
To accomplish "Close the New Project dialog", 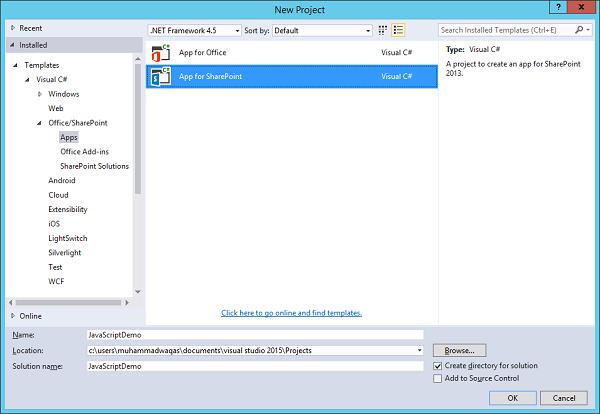I will point(581,7).
